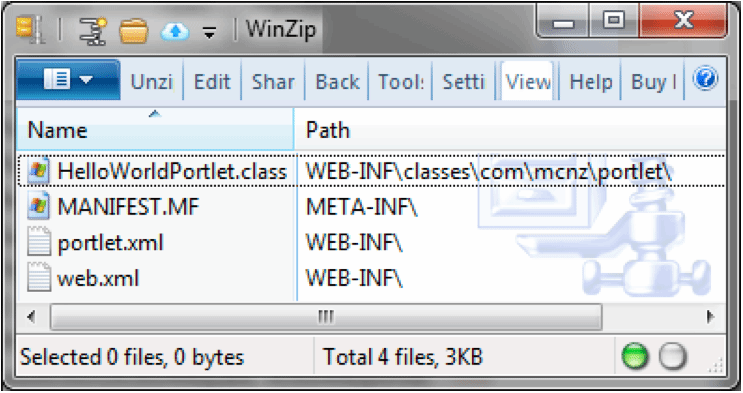Open archive with the folder icon
The height and width of the screenshot is (393, 743).
pyautogui.click(x=134, y=31)
